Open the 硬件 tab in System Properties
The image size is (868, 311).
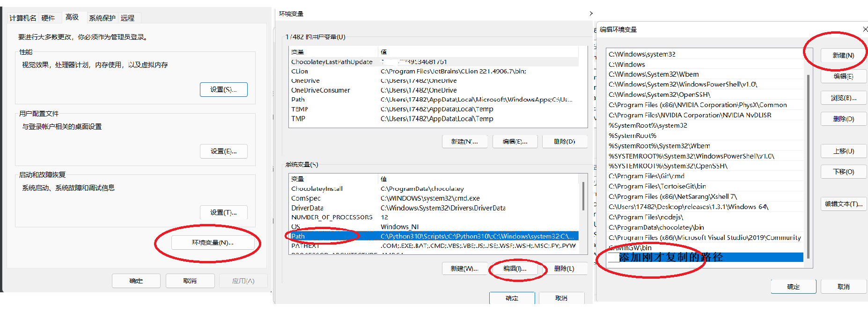48,18
